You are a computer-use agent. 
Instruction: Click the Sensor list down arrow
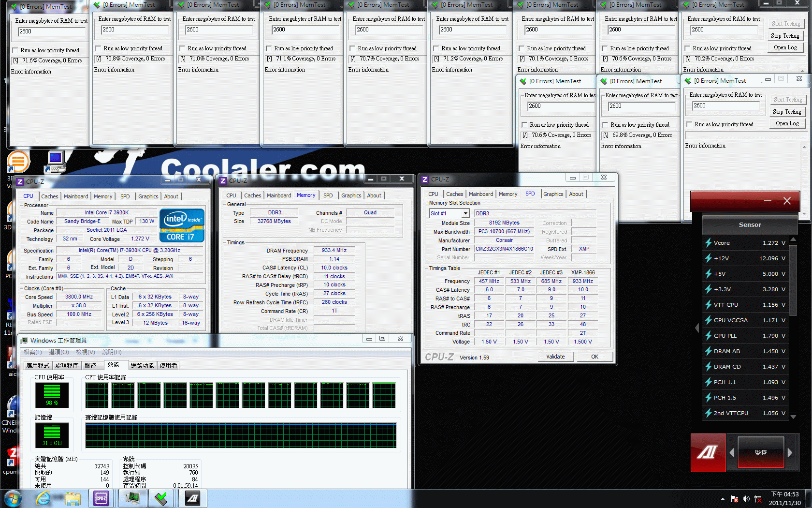[793, 417]
